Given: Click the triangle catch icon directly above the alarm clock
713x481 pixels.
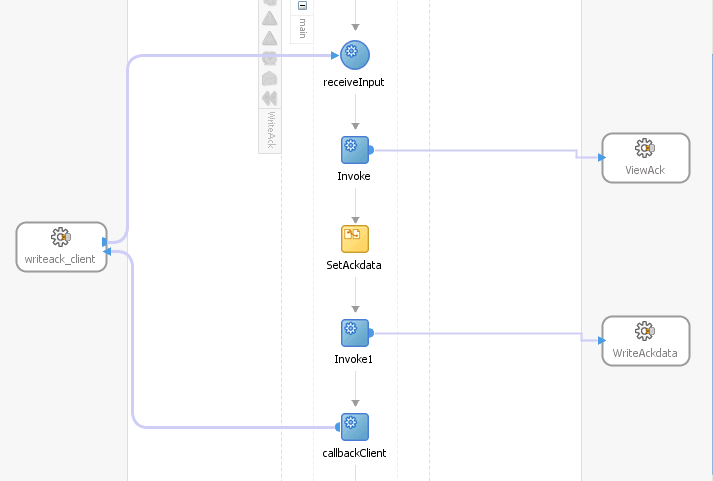Looking at the screenshot, I should 270,38.
